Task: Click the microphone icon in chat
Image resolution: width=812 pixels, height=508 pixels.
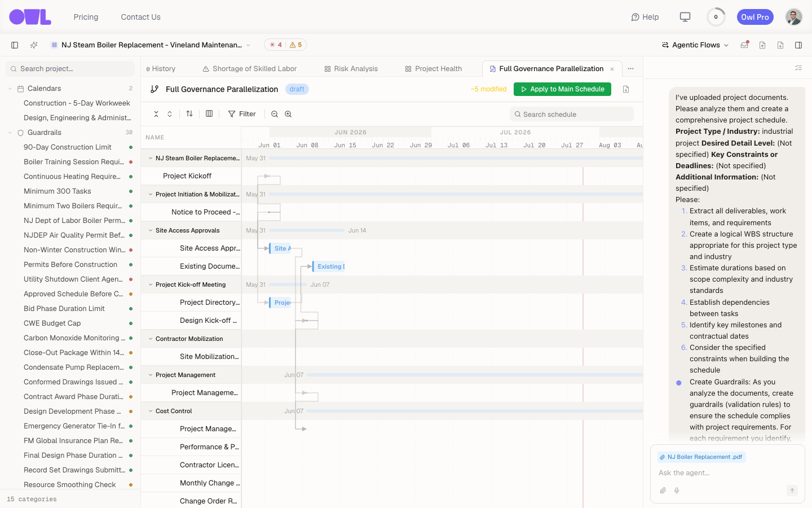Action: point(677,491)
